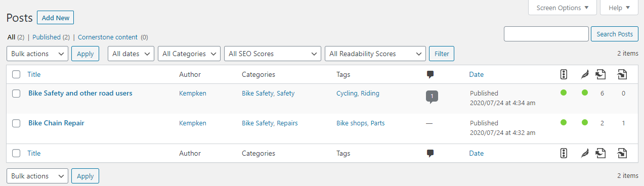Click the footer SEO score traffic-light icon
644x186 pixels.
coord(564,153)
